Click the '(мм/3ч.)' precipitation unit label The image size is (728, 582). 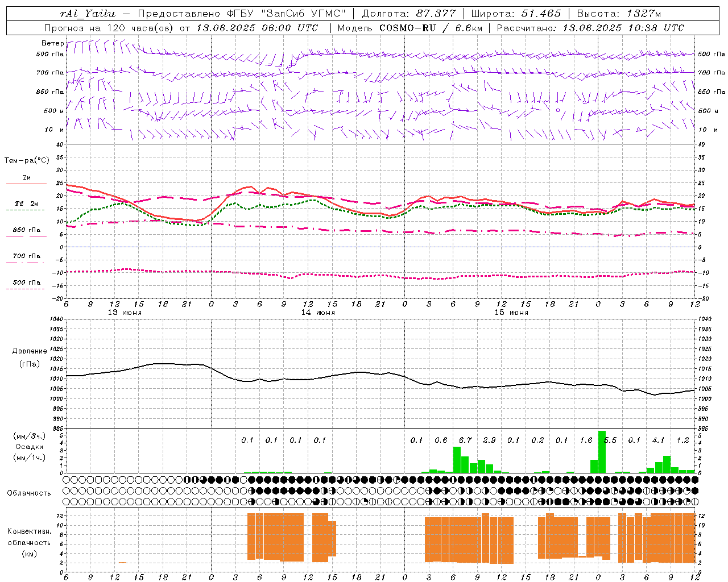coord(30,436)
